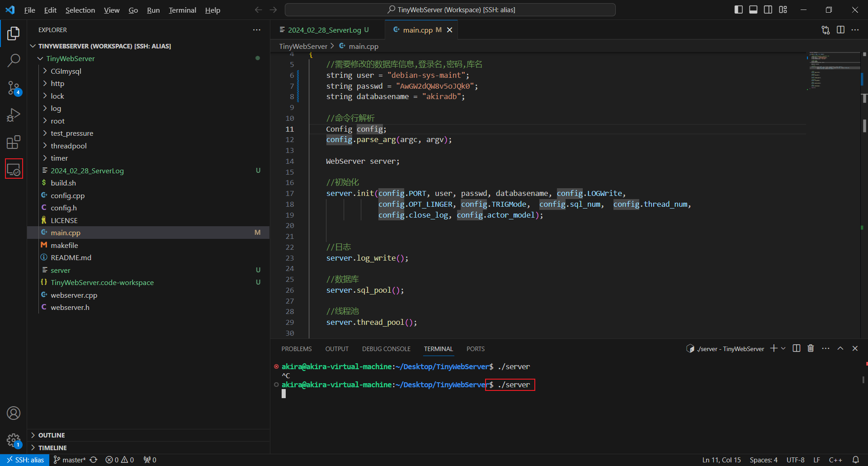
Task: Open Accounts icon in activity bar
Action: [x=14, y=413]
